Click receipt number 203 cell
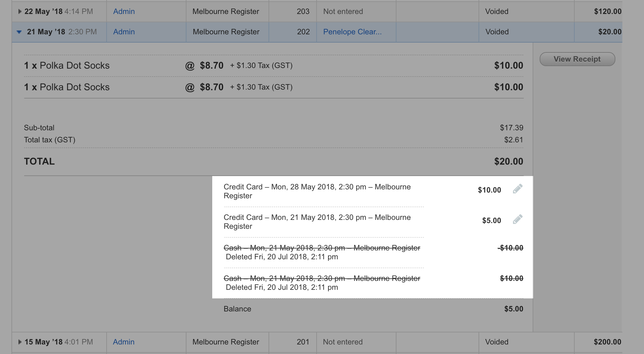Screen dimensions: 644x354 [x=303, y=11]
